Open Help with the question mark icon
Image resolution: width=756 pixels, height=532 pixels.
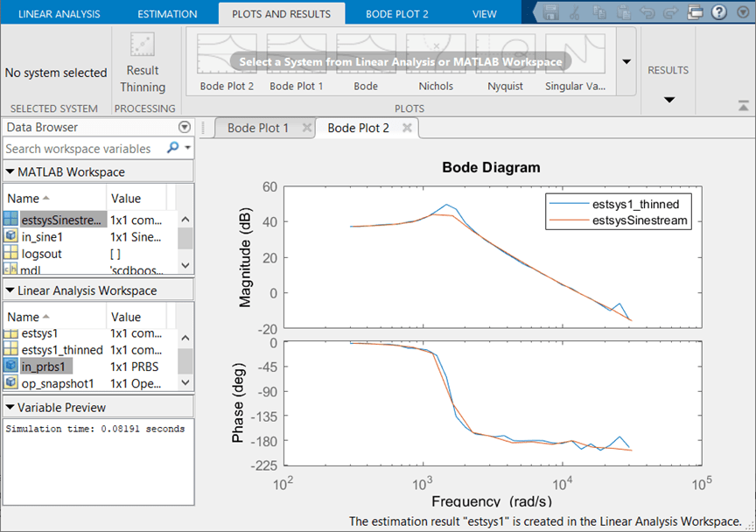[x=719, y=12]
